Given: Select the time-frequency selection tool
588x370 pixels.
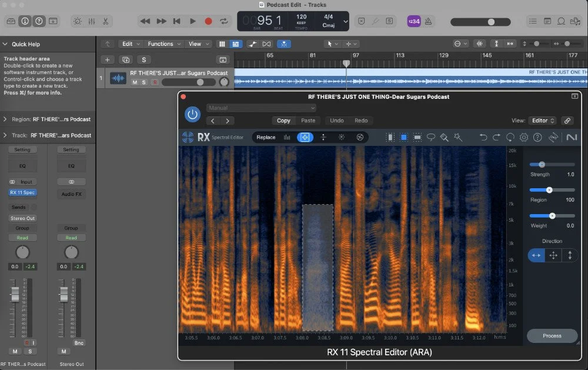Looking at the screenshot, I should (403, 137).
